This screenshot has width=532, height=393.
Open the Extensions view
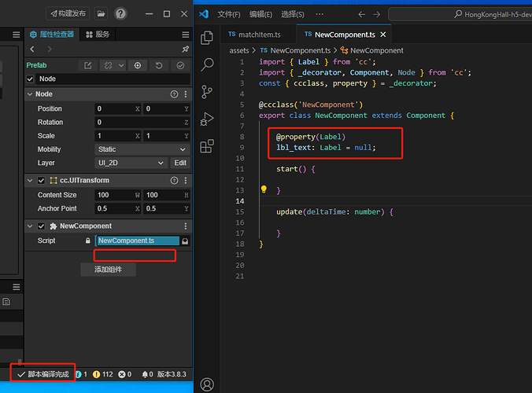coord(208,146)
